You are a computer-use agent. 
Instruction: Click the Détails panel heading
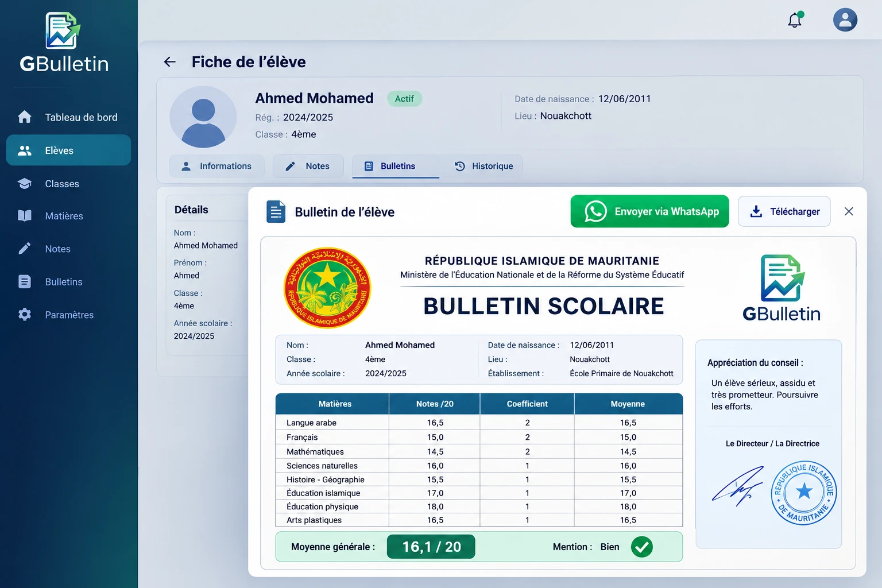191,210
